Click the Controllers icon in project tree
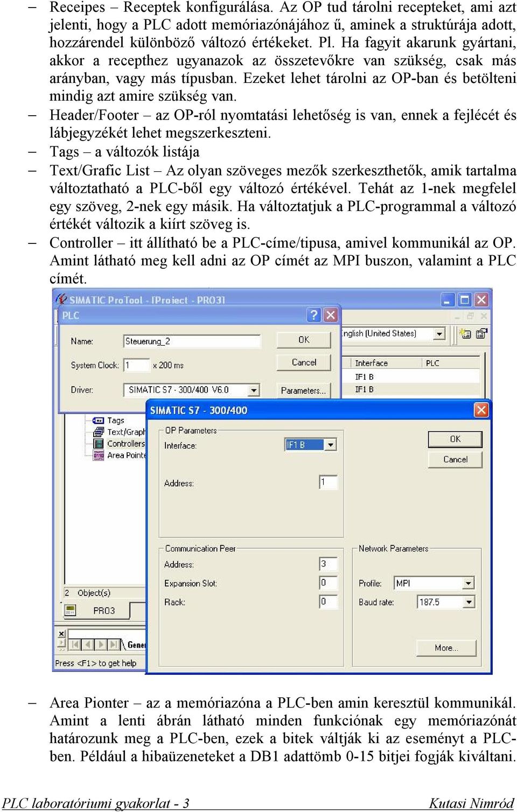 (99, 444)
